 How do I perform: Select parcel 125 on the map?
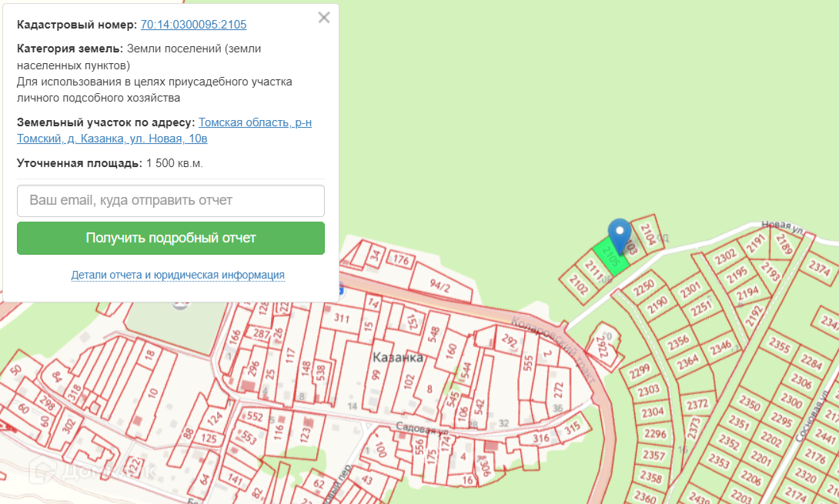click(x=209, y=439)
